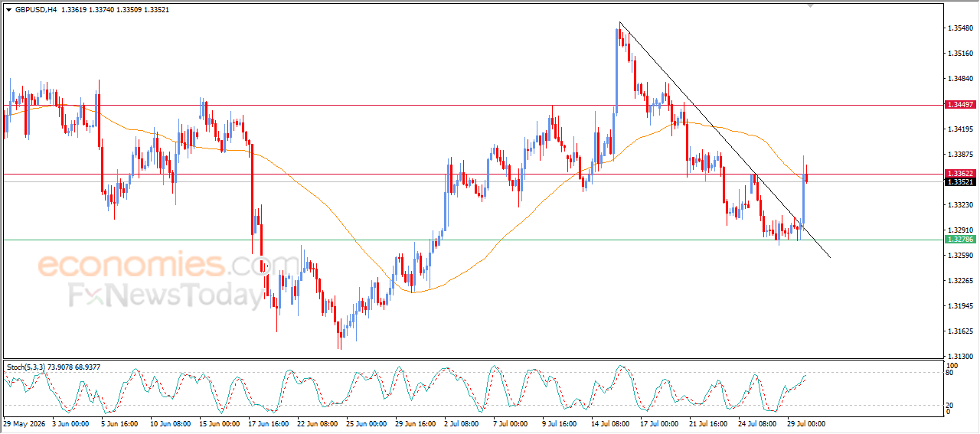Click the GBPUSD,H4 chart title text
Image resolution: width=980 pixels, height=434 pixels.
tap(36, 10)
